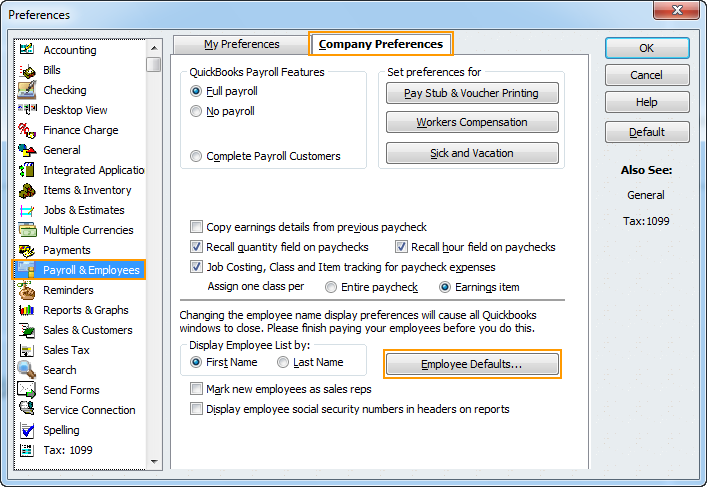Select Bills text in category list
Viewport: 707px width, 487px height.
[x=52, y=70]
